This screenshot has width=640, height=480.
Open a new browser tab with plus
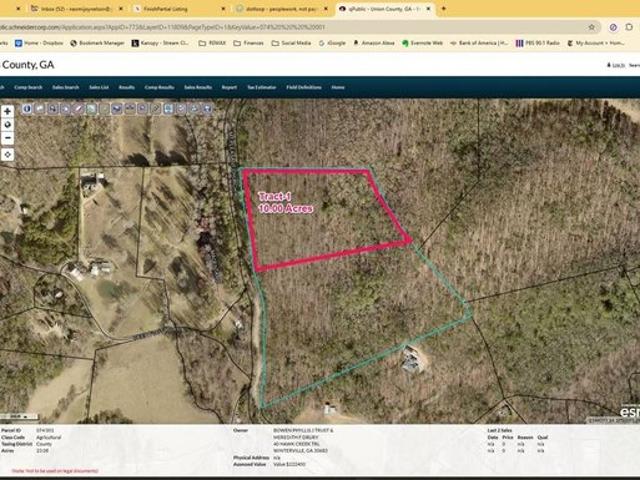[x=444, y=8]
